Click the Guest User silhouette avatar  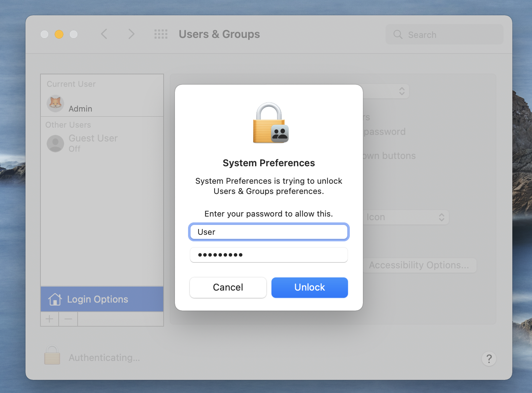55,144
